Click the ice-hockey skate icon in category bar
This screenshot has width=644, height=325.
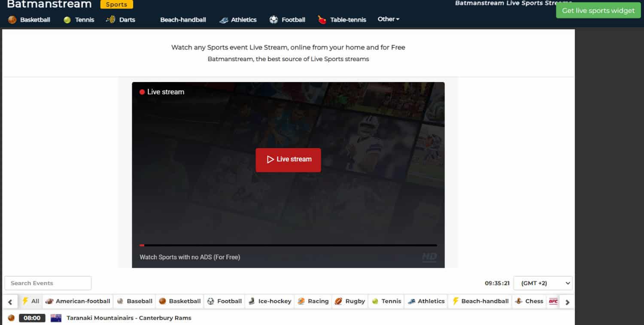(252, 301)
